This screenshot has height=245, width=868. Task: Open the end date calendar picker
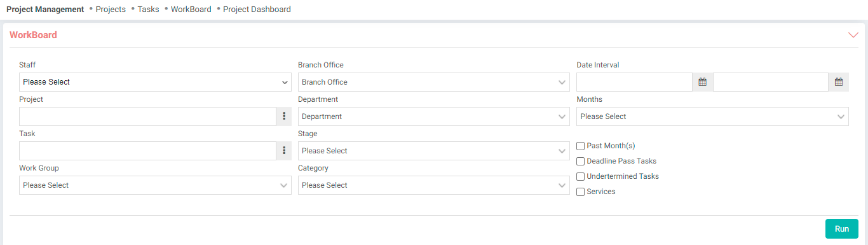[x=838, y=82]
